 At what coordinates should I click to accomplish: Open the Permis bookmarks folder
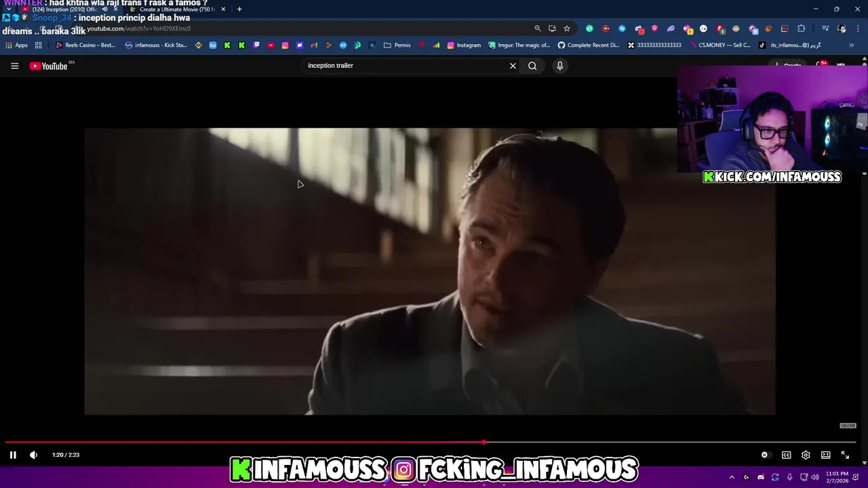(397, 45)
